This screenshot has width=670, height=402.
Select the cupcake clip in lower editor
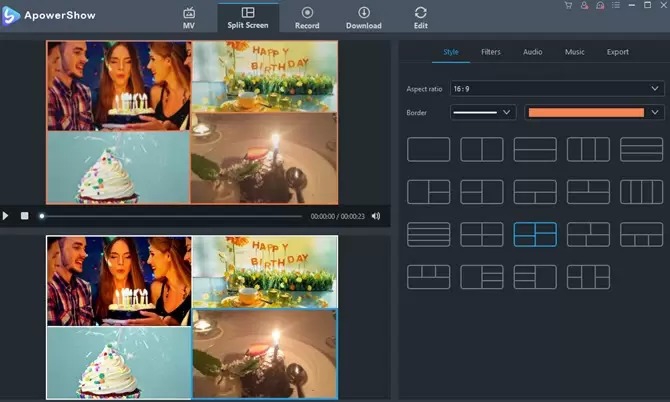coord(119,363)
